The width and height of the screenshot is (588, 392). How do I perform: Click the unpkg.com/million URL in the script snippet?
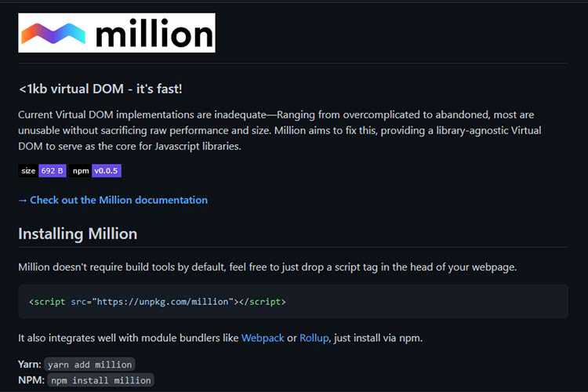coord(164,301)
